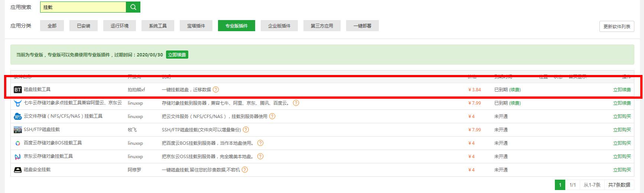Image resolution: width=644 pixels, height=193 pixels.
Task: Click the 更新软件列表 button
Action: pyautogui.click(x=617, y=26)
